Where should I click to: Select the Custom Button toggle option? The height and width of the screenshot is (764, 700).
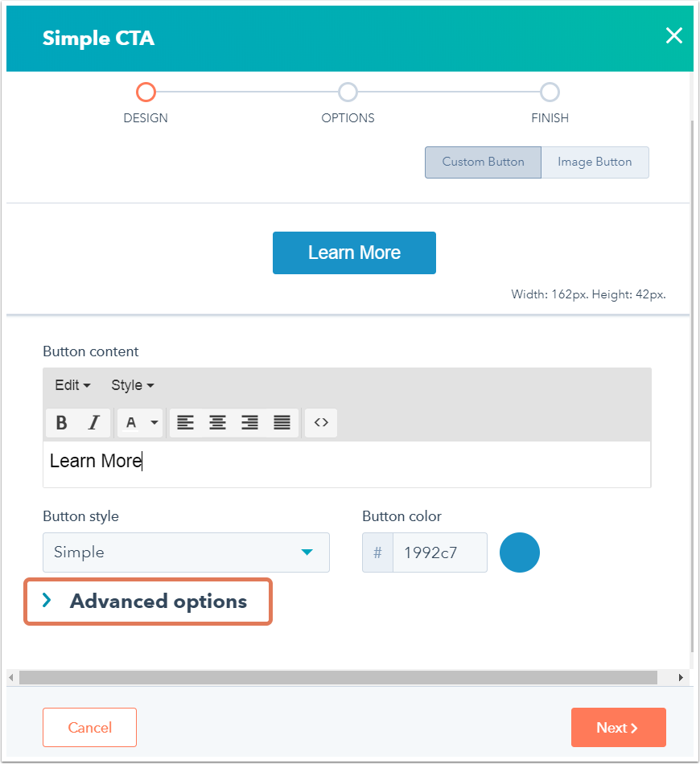[x=483, y=162]
